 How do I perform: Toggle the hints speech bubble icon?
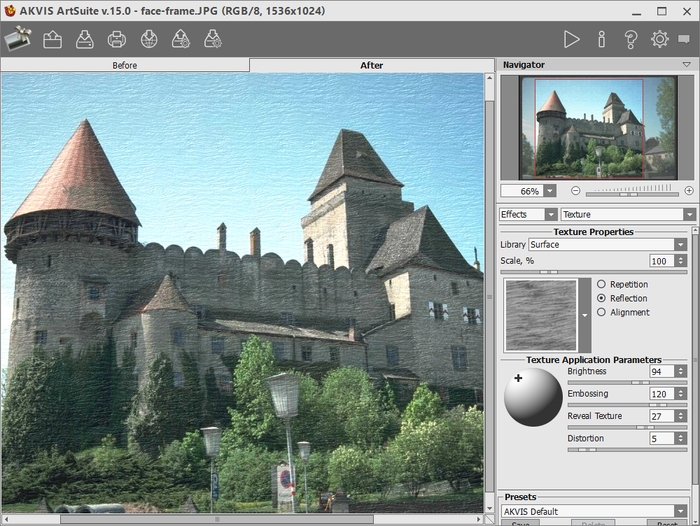683,39
